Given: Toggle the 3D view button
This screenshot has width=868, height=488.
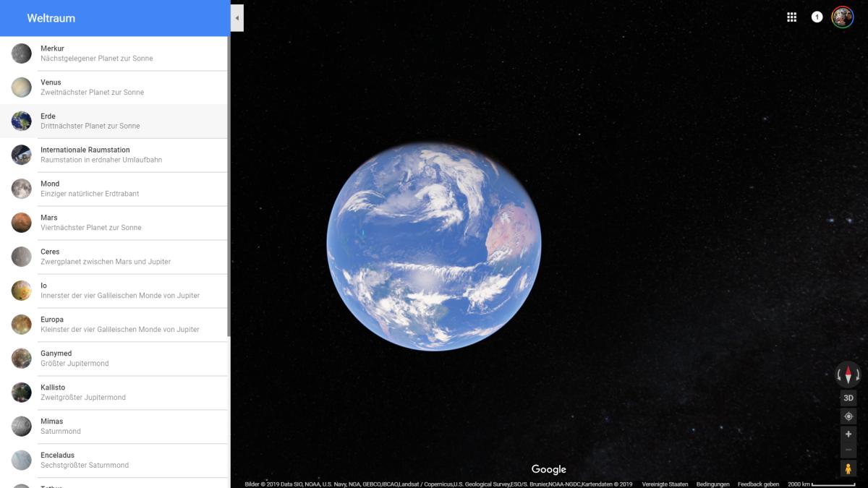Looking at the screenshot, I should tap(848, 398).
